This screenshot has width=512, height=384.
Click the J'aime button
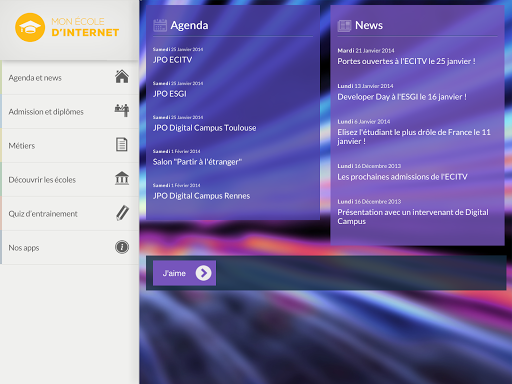click(x=184, y=273)
